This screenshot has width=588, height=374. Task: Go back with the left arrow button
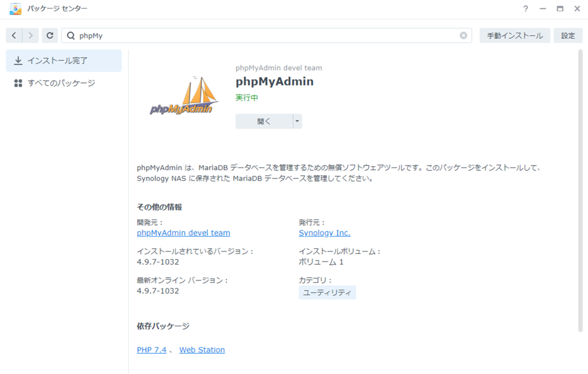click(14, 35)
